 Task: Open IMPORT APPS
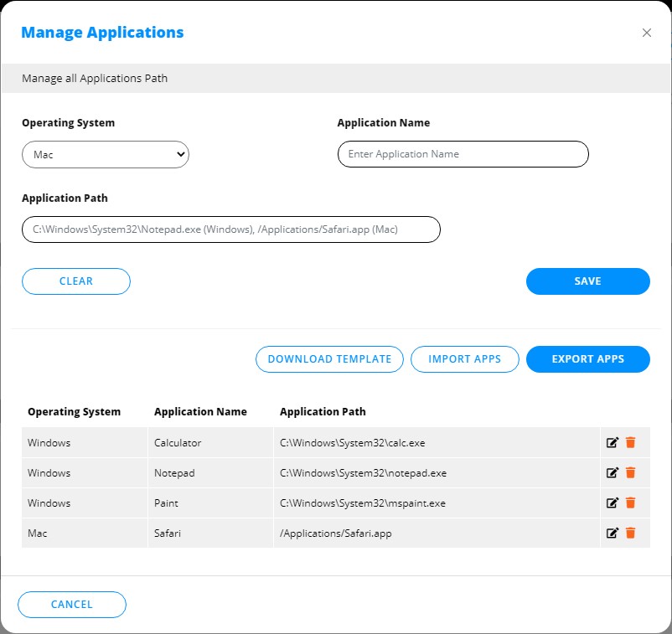coord(464,358)
